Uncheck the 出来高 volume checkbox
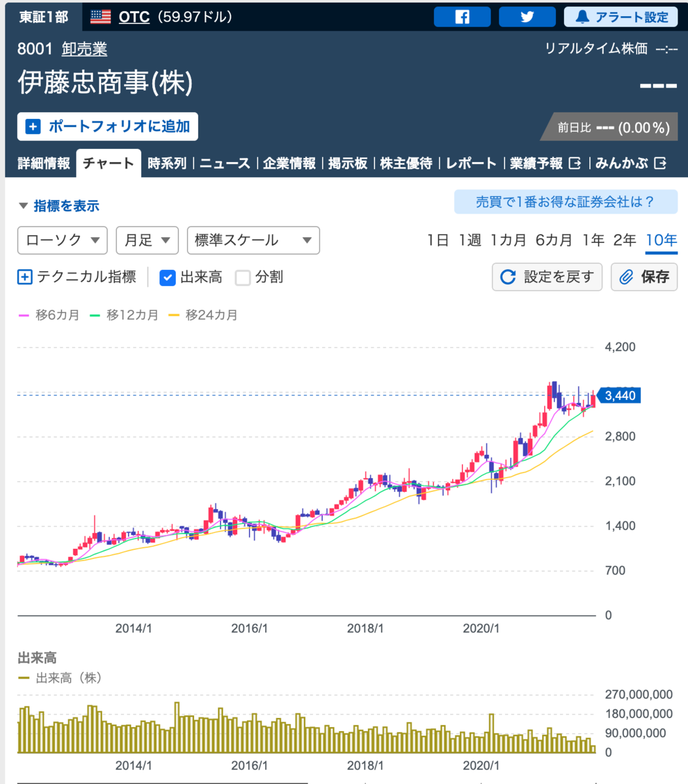Screen dimensions: 688x784 pos(168,278)
